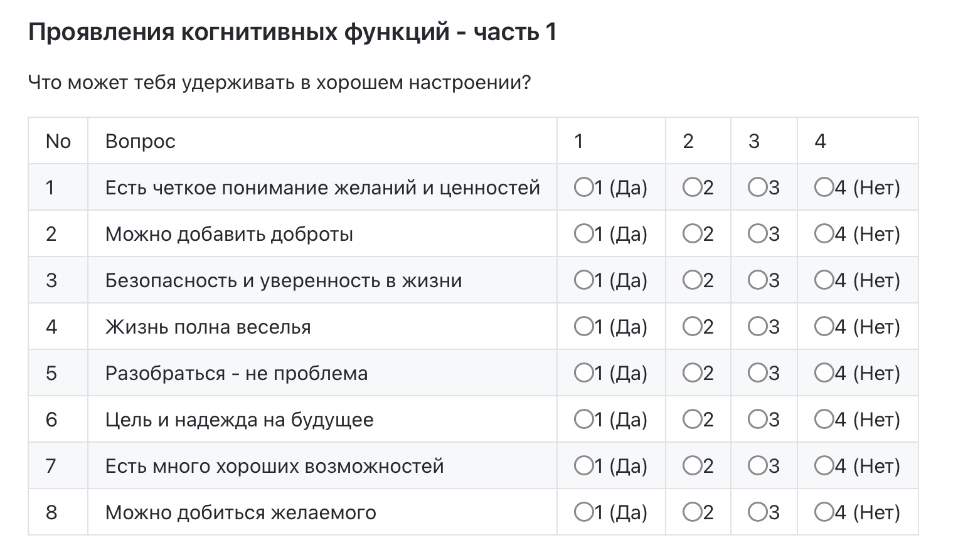
Task: Click the 'Проявления когнитивных функций - часть 1' heading
Action: point(292,32)
